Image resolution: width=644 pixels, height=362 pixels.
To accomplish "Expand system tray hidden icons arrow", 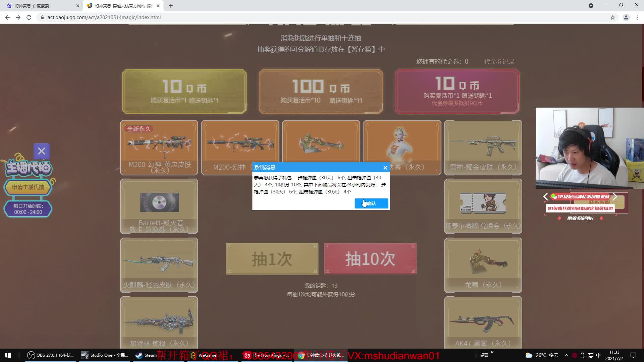I will click(x=567, y=355).
